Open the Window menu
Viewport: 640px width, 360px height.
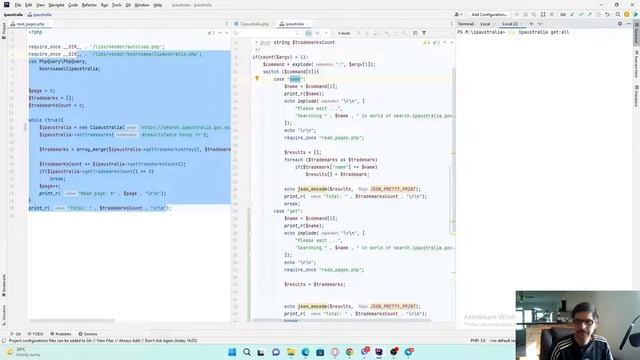(x=142, y=5)
